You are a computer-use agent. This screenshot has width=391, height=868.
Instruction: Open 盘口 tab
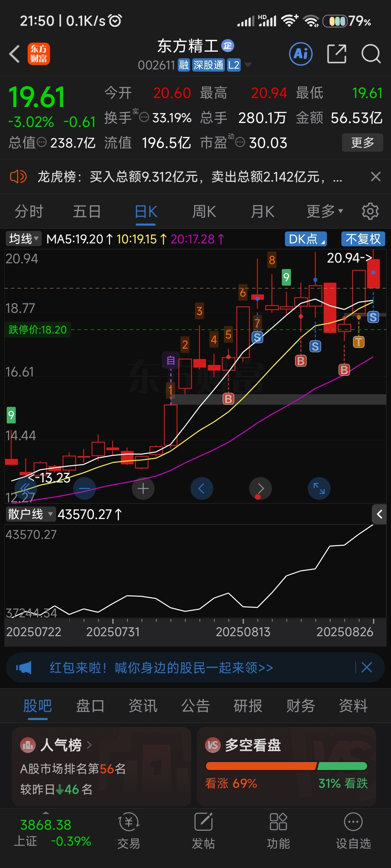[x=90, y=706]
